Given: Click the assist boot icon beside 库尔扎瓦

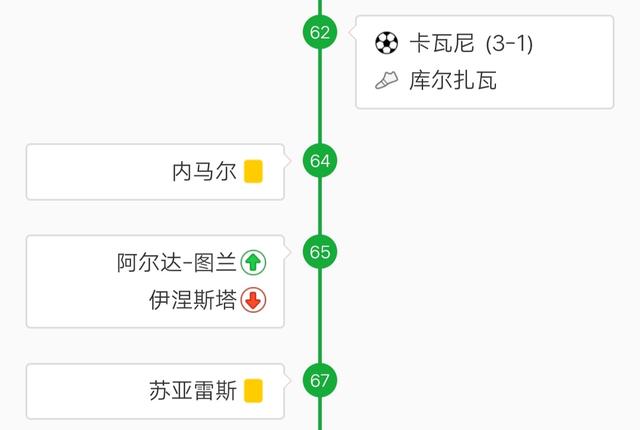Looking at the screenshot, I should [x=386, y=80].
